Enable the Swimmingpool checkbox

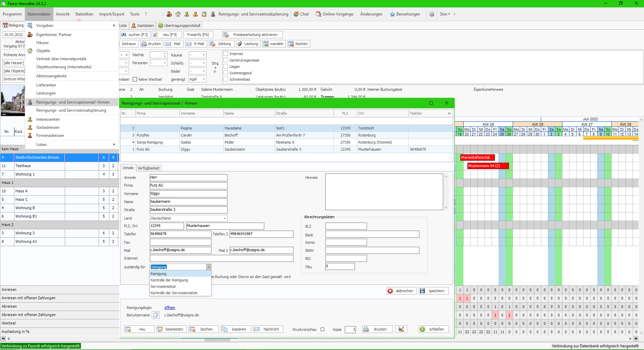(x=226, y=73)
